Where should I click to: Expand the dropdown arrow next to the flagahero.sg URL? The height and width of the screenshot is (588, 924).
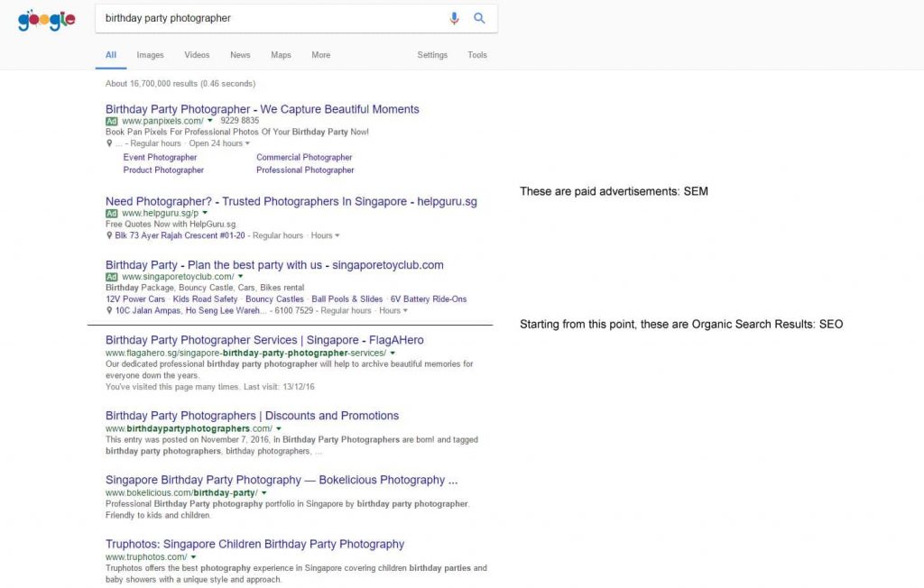coord(393,353)
